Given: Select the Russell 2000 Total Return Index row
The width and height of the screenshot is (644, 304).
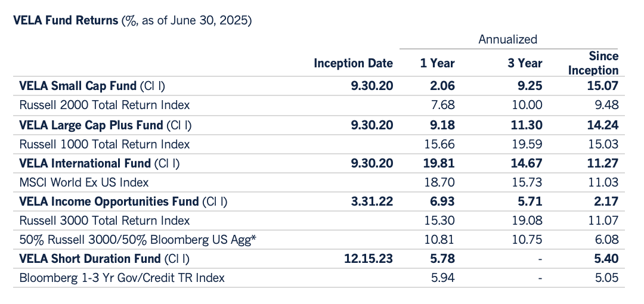Looking at the screenshot, I should pyautogui.click(x=104, y=105).
